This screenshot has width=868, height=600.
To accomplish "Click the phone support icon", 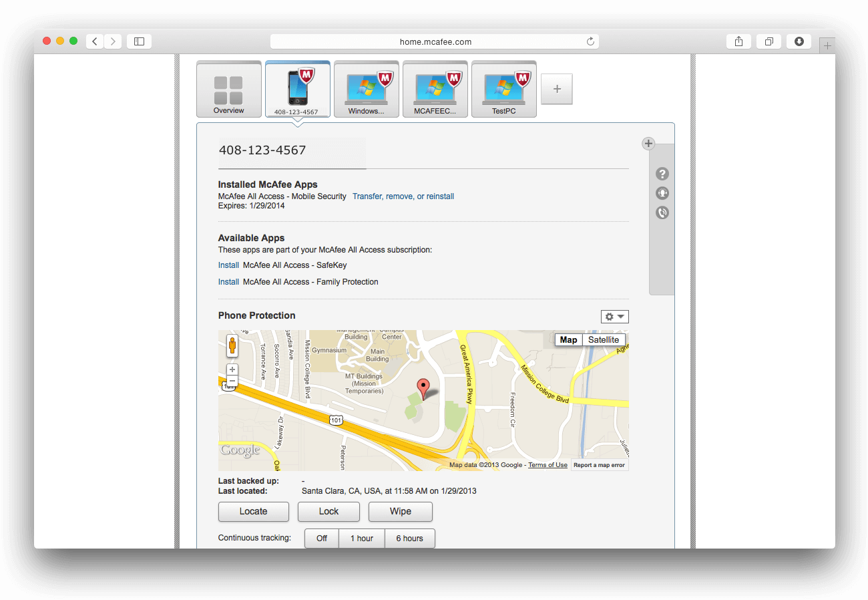I will [x=662, y=212].
